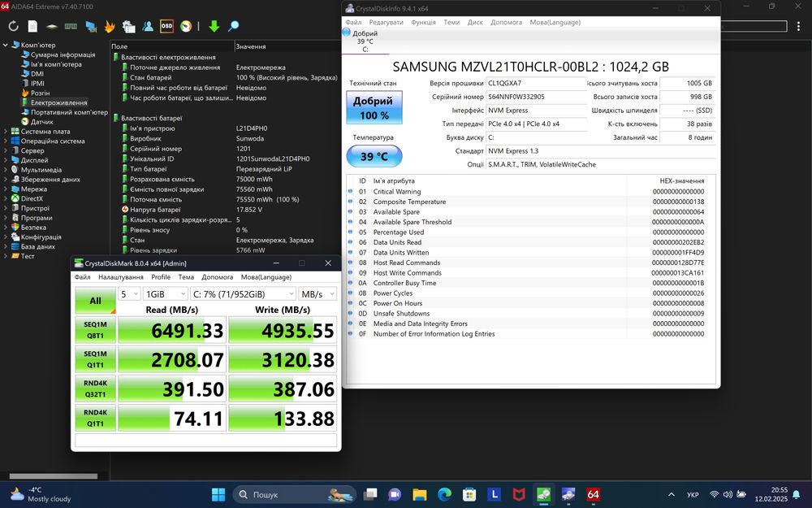Expand the Збереження даних tree node
812x508 pixels.
pos(5,180)
